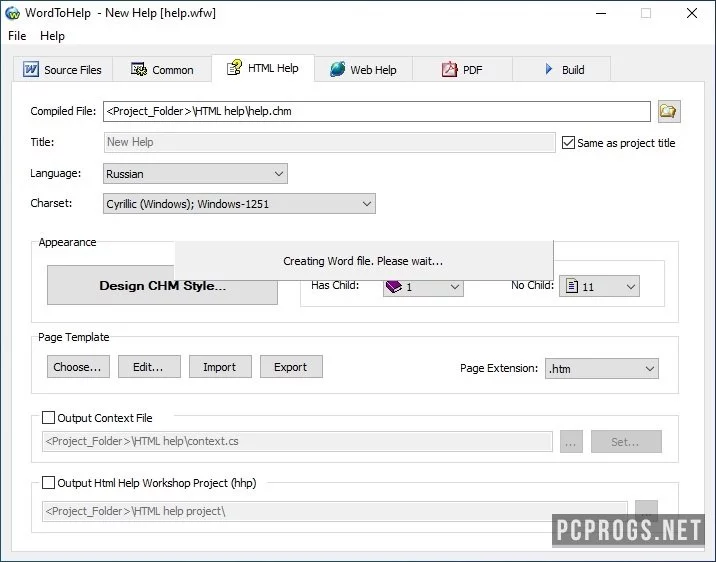This screenshot has width=716, height=562.
Task: Click the 'Charset:' label
Action: (51, 203)
